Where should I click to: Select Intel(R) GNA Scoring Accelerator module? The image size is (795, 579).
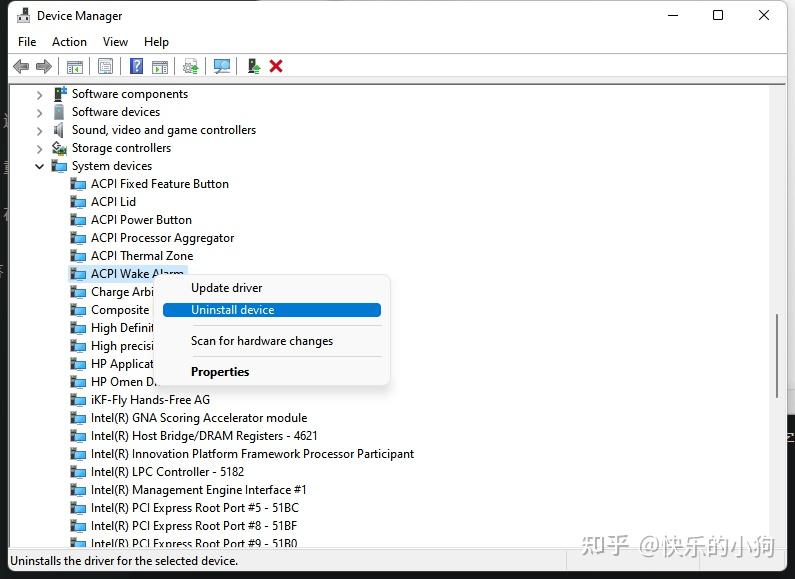199,418
